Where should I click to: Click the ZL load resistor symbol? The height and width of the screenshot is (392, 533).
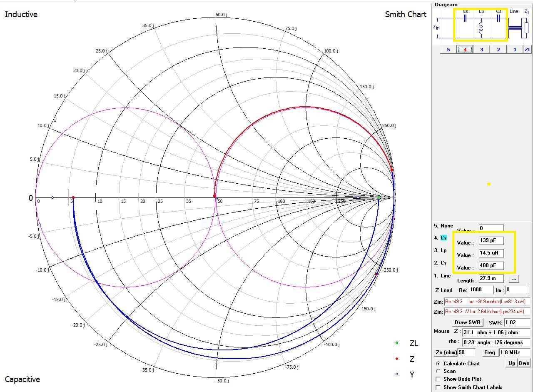[526, 27]
